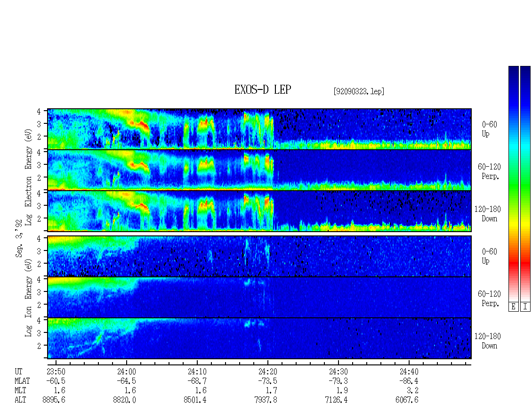
Task: Click the MLAT value -68.7
Action: [x=197, y=381]
